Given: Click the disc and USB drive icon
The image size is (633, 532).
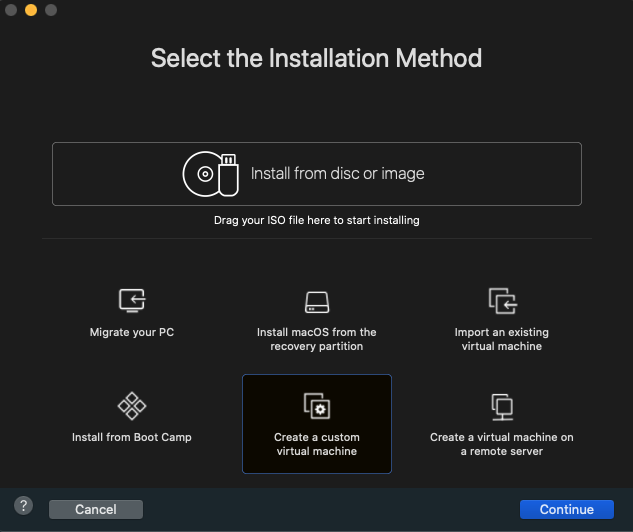Looking at the screenshot, I should coord(211,174).
